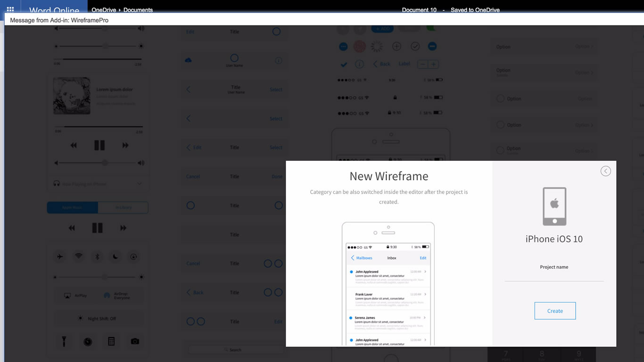Tap the camera icon in control center
The height and width of the screenshot is (362, 644).
click(135, 341)
